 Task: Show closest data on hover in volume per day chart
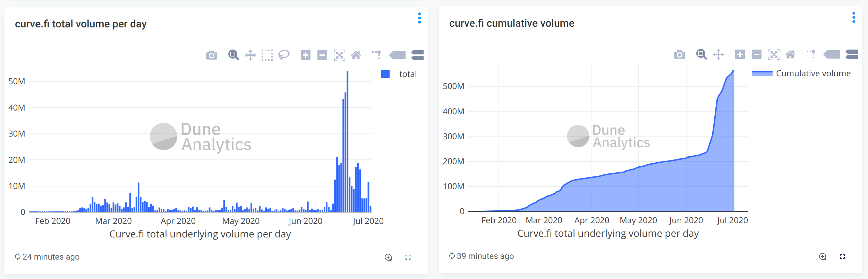point(398,55)
